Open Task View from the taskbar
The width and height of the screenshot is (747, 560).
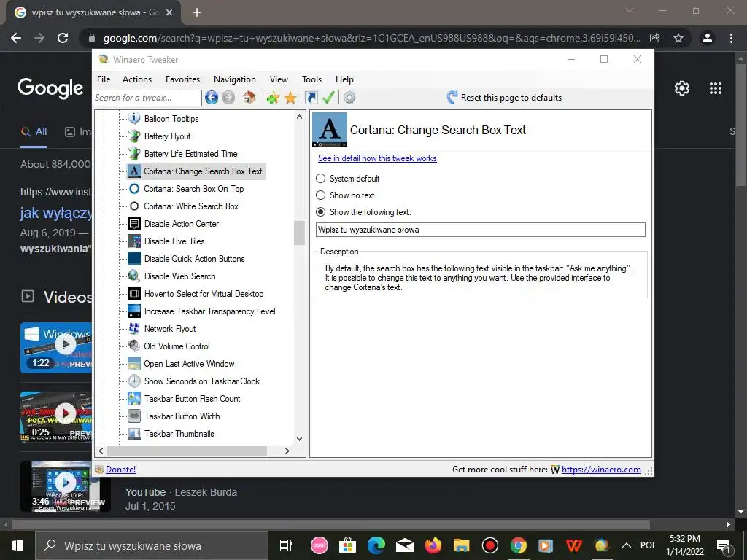point(285,545)
